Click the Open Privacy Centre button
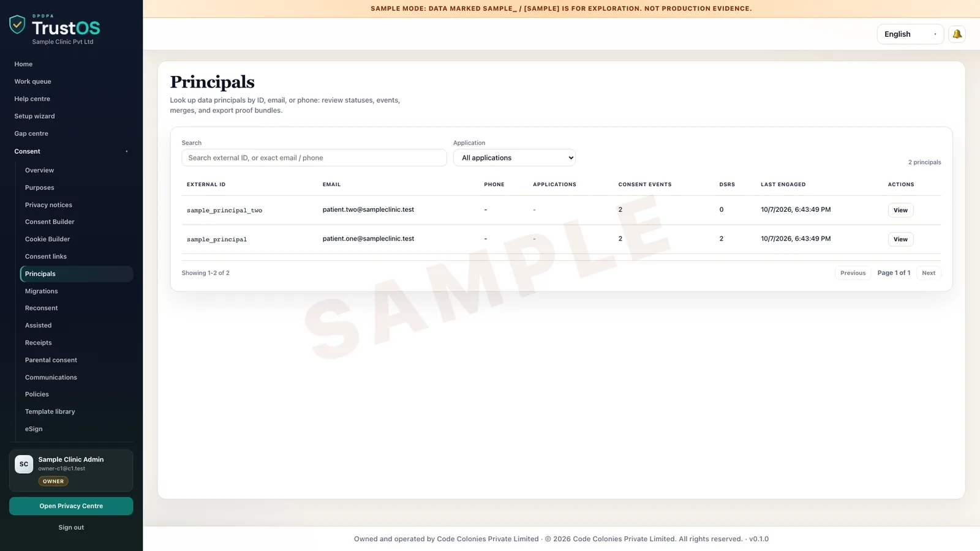Image resolution: width=980 pixels, height=551 pixels. click(x=71, y=506)
